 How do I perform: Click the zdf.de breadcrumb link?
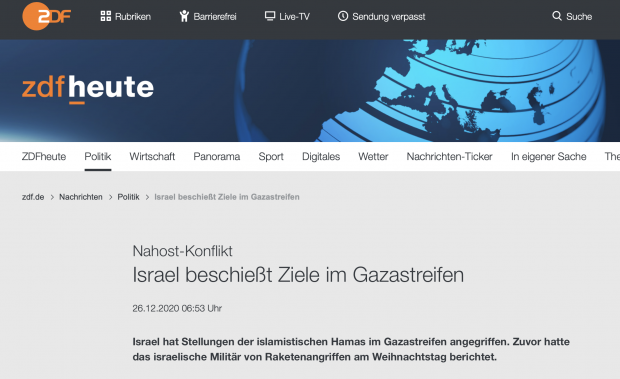click(33, 197)
